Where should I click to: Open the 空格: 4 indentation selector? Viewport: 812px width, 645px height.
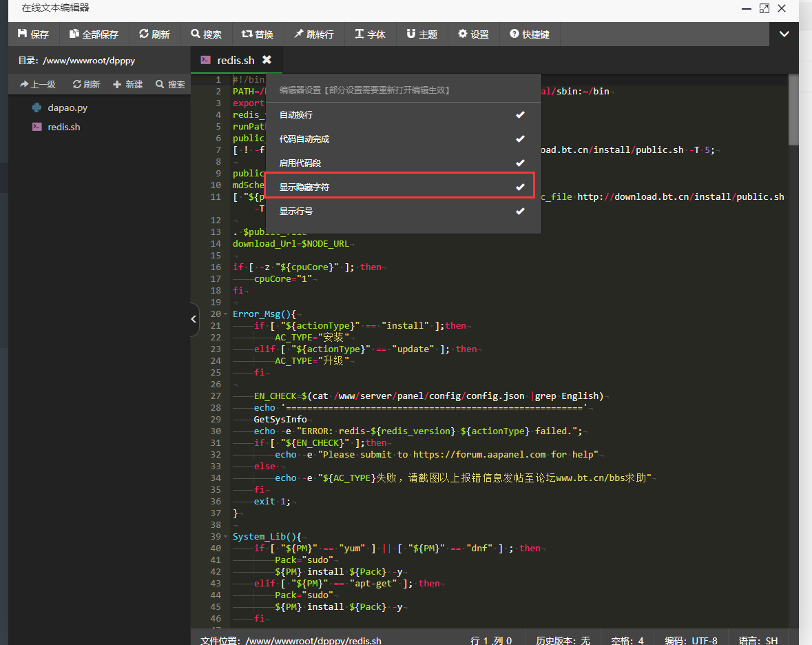click(627, 640)
